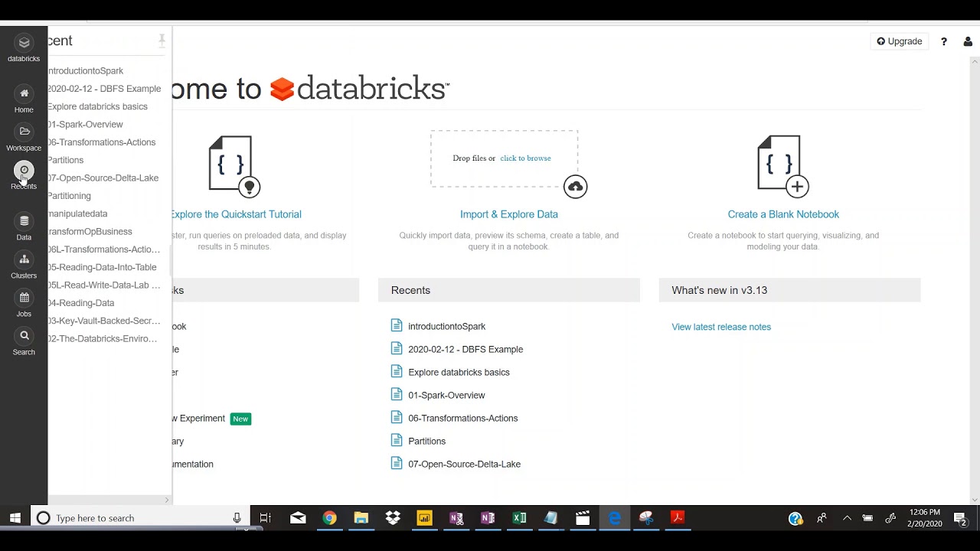Click the Upgrade button
The width and height of the screenshot is (980, 551).
tap(900, 41)
